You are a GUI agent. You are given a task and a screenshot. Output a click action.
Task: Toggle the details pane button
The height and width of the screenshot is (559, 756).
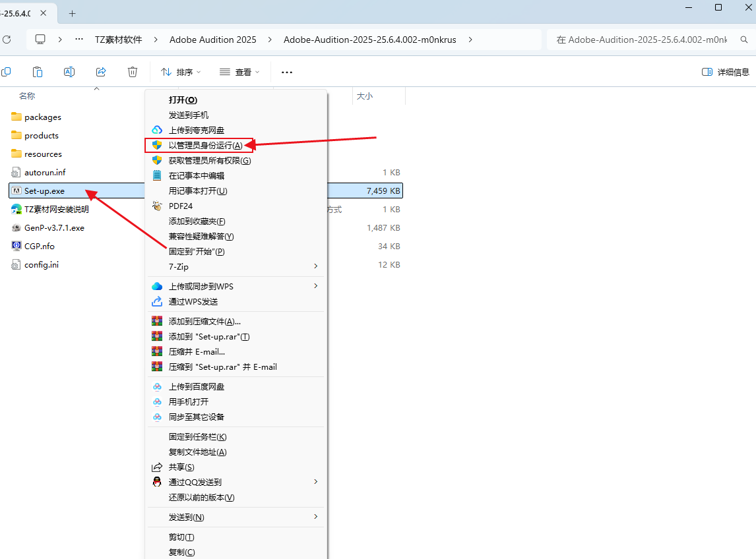pos(726,72)
